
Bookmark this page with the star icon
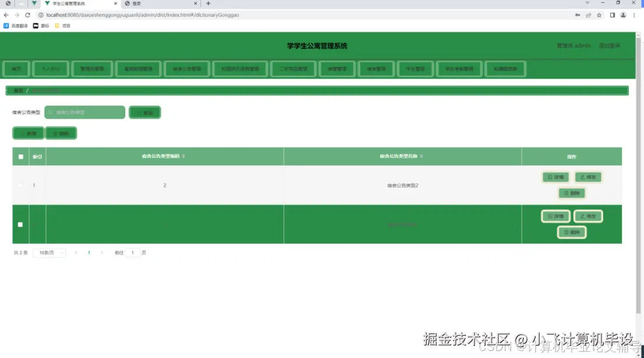(599, 15)
